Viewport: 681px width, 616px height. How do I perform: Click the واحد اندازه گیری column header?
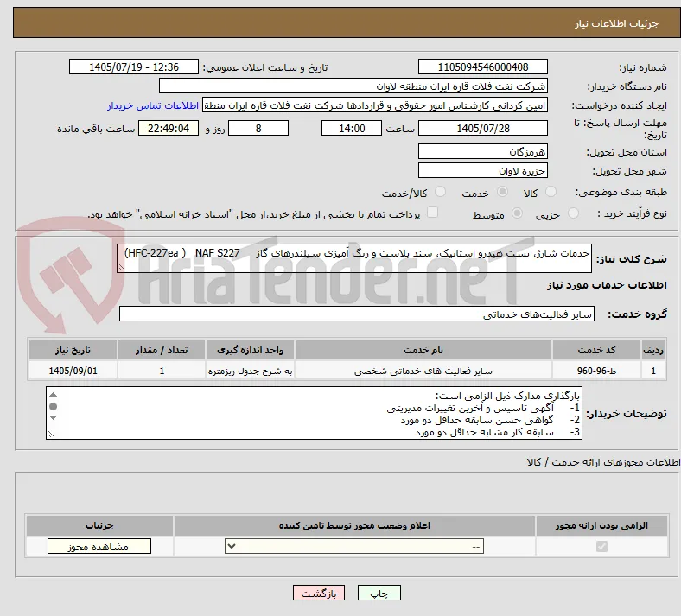tap(250, 350)
